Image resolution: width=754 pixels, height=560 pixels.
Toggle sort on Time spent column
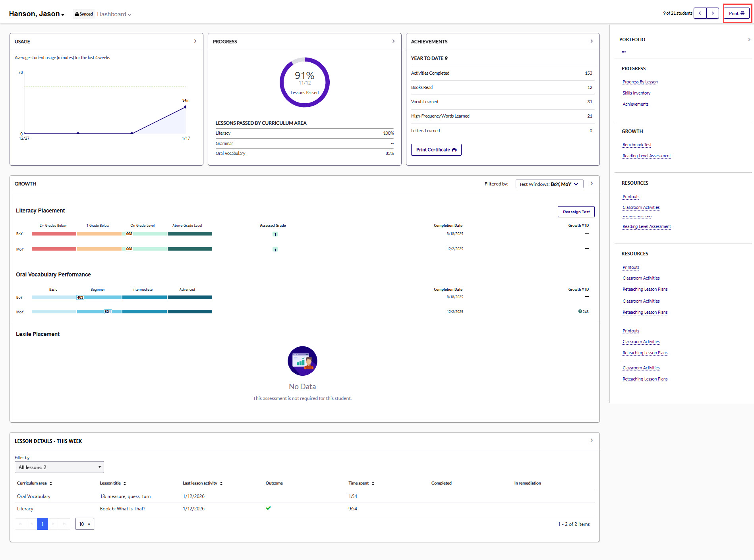coord(373,483)
